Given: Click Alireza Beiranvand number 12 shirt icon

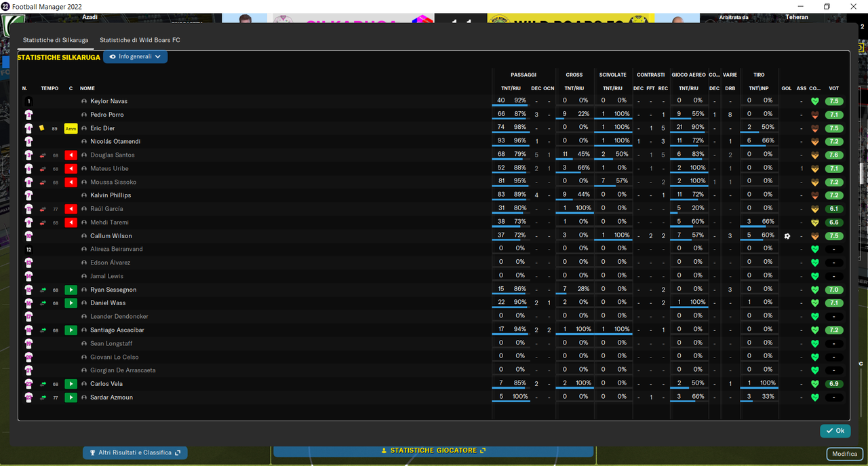Looking at the screenshot, I should tap(28, 249).
